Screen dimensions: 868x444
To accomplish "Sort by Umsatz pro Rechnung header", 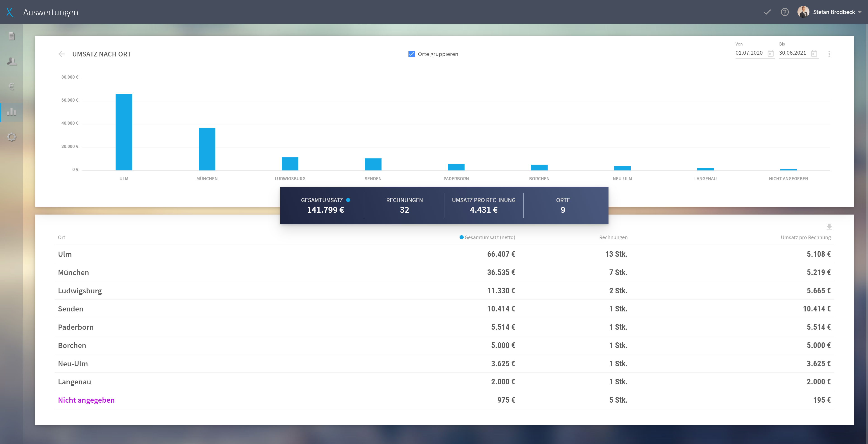I will tap(806, 237).
